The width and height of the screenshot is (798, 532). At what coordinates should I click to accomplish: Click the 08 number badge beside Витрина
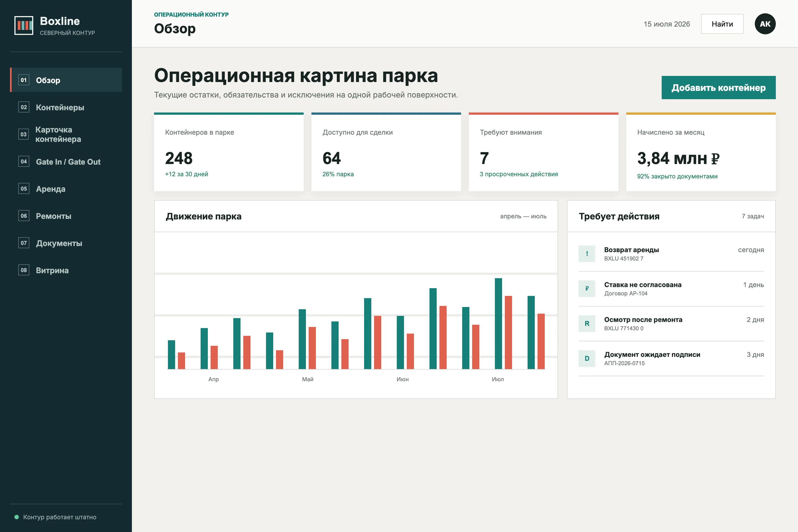tap(24, 270)
